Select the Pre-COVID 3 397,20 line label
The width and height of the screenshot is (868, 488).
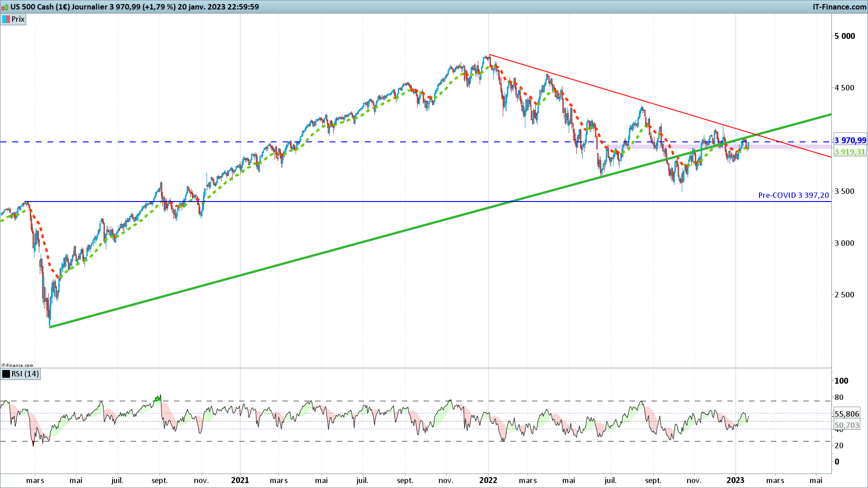pos(793,195)
